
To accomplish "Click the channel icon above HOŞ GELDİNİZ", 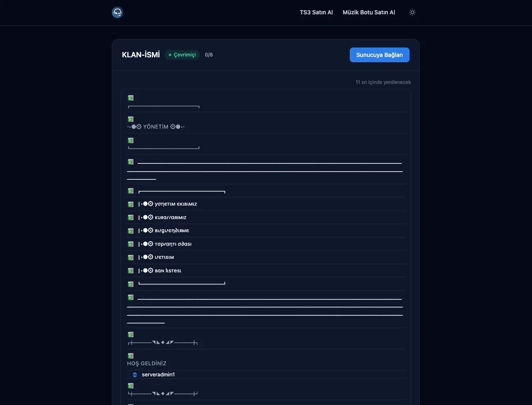I will (x=131, y=356).
